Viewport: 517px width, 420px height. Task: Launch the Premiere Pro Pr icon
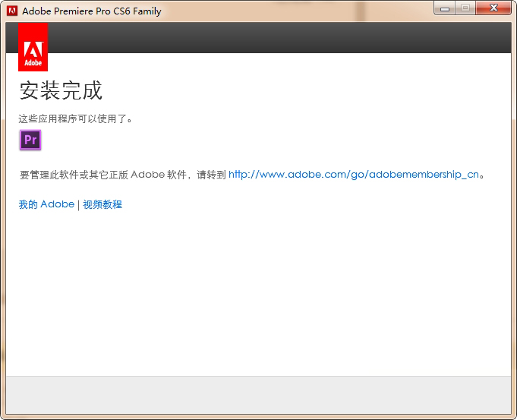point(30,140)
